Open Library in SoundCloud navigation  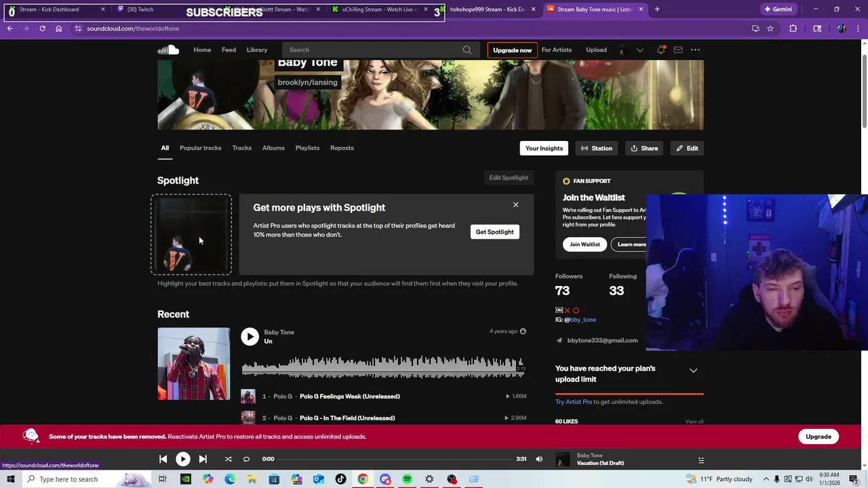[x=256, y=49]
